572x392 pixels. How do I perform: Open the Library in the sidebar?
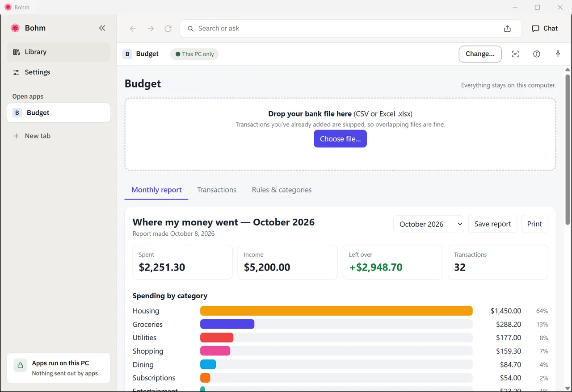(59, 52)
